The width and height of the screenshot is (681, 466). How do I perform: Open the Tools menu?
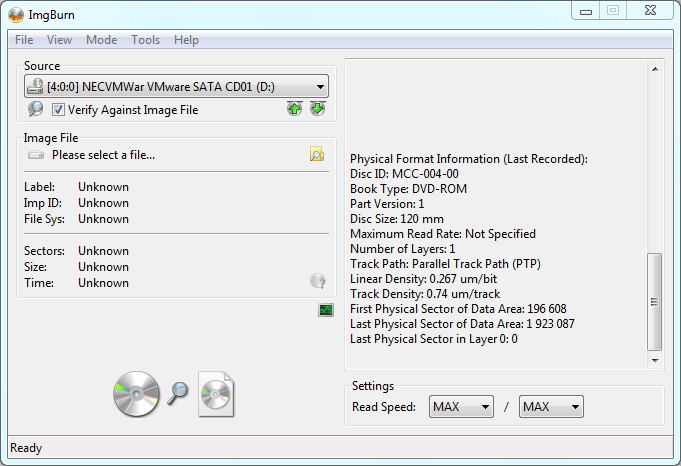tap(145, 40)
